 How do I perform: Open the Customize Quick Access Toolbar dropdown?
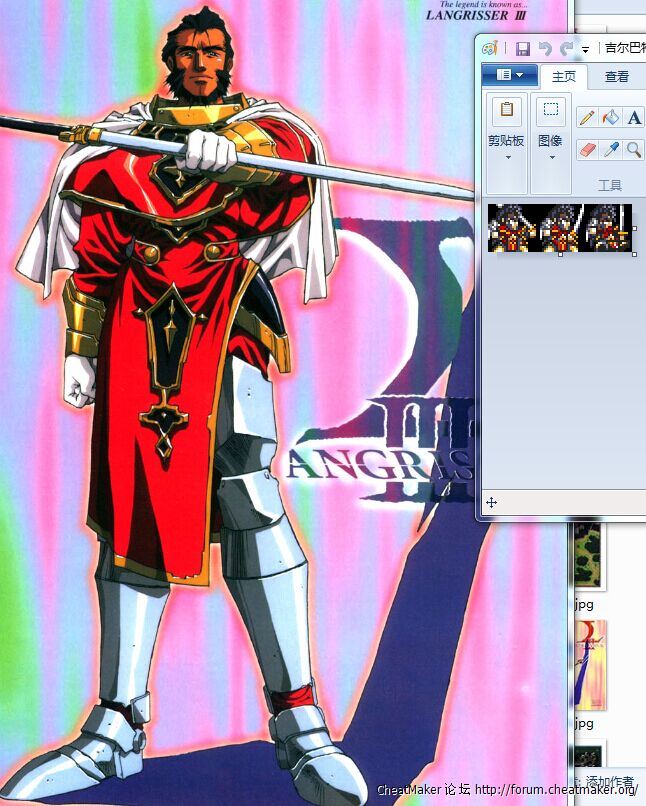tap(585, 49)
